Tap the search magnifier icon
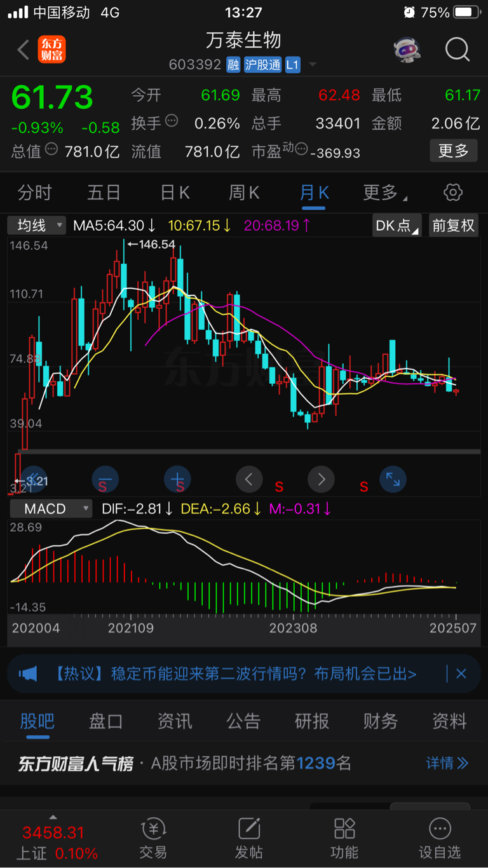The image size is (488, 868). coord(457,50)
